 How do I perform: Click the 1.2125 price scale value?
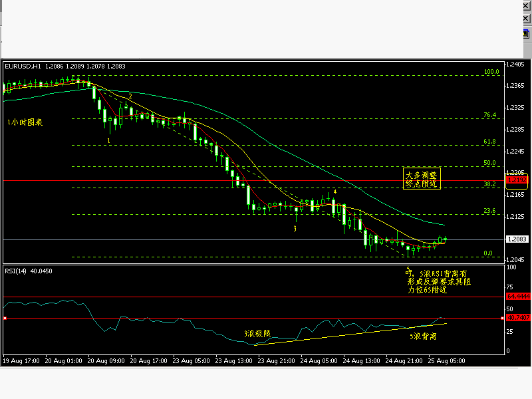515,217
